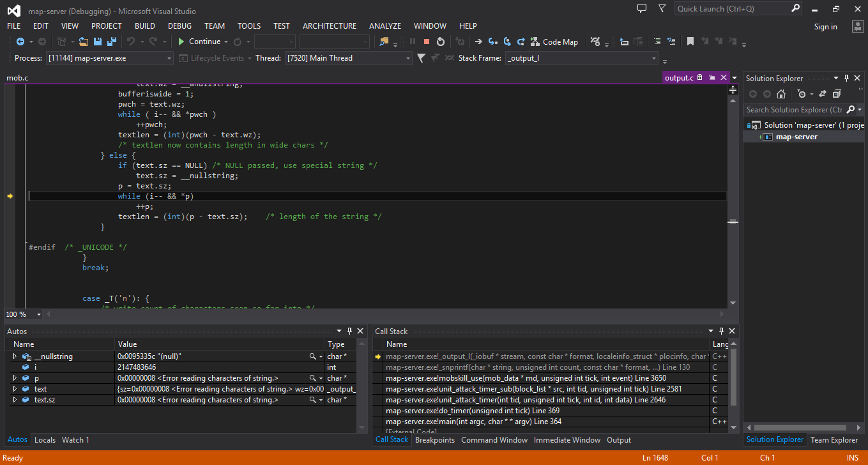Click the Save All icon
The width and height of the screenshot is (868, 465).
click(x=112, y=42)
